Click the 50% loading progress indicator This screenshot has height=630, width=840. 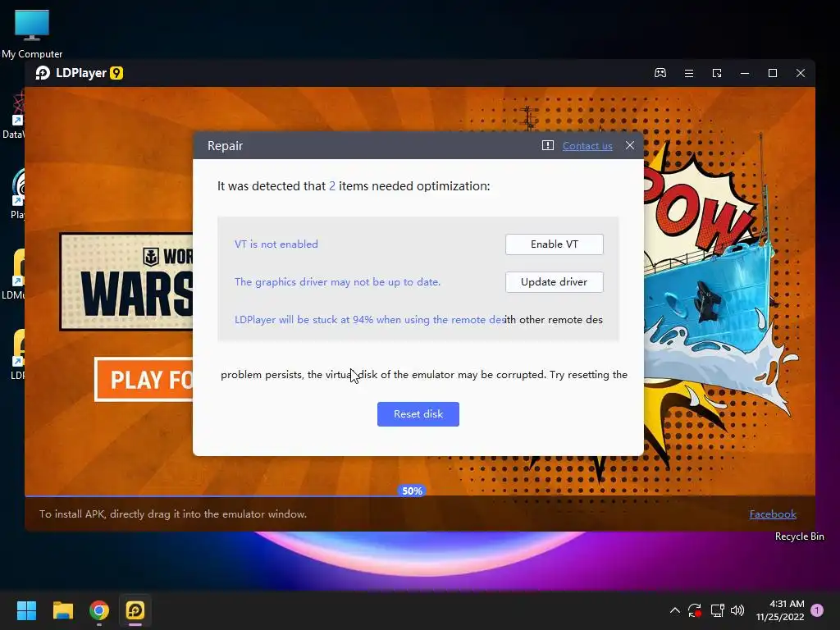pos(412,491)
